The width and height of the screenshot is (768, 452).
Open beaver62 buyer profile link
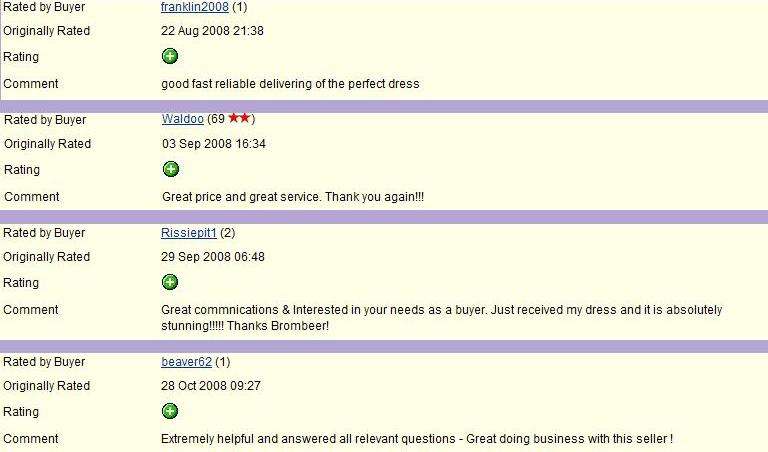186,362
